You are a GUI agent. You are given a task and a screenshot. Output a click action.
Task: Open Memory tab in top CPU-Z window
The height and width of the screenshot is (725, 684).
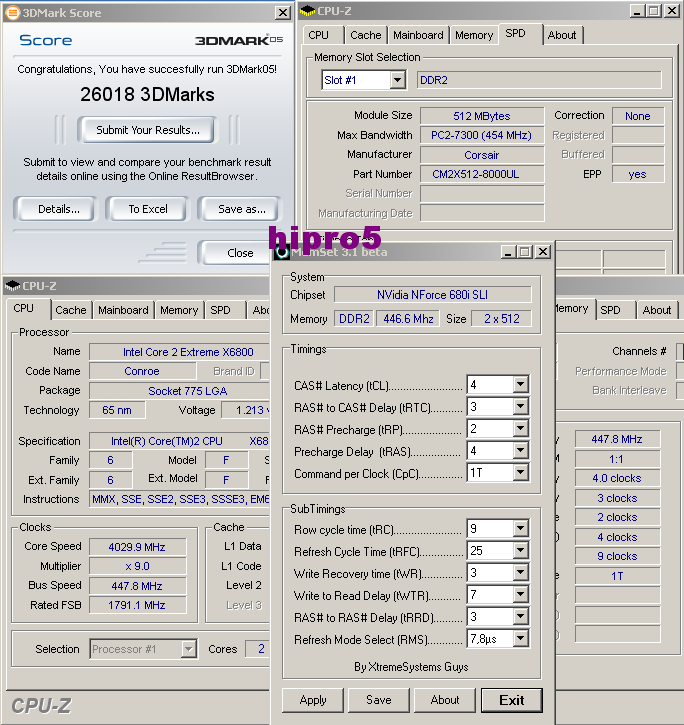pyautogui.click(x=474, y=35)
